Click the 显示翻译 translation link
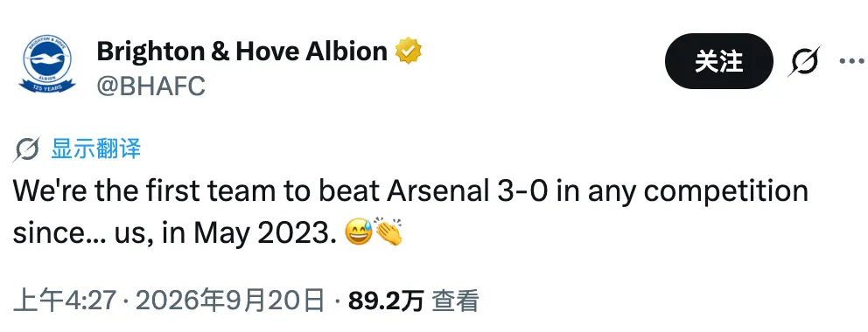 pyautogui.click(x=95, y=149)
